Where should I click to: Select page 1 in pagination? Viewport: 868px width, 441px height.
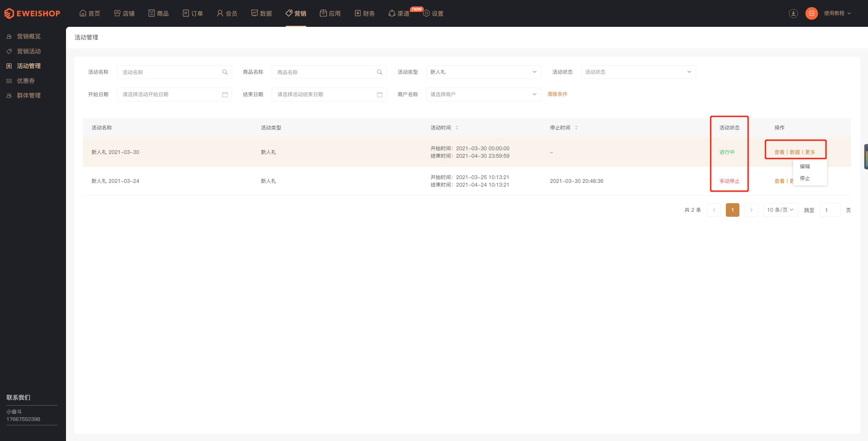pos(733,210)
